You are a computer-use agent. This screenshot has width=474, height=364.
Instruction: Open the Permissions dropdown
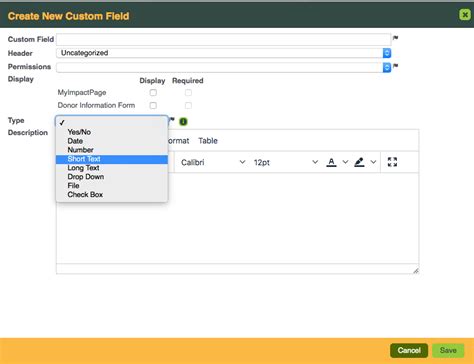(x=224, y=67)
